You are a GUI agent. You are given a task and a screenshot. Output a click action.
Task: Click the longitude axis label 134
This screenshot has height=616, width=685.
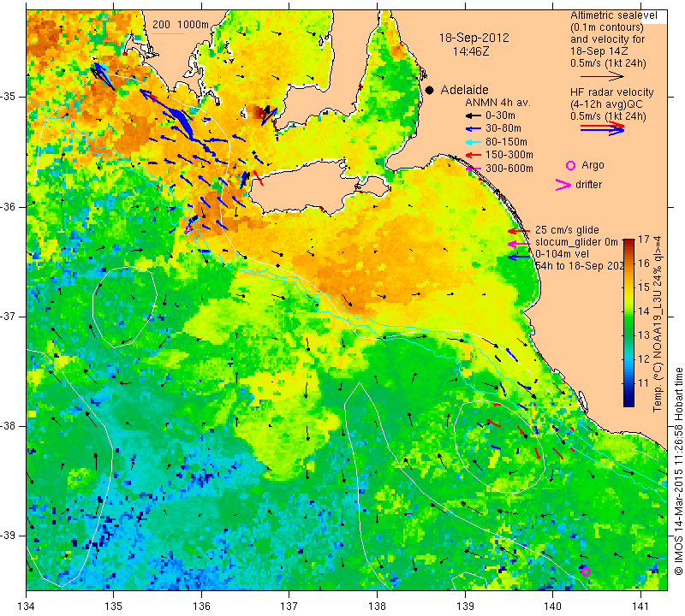tap(27, 607)
